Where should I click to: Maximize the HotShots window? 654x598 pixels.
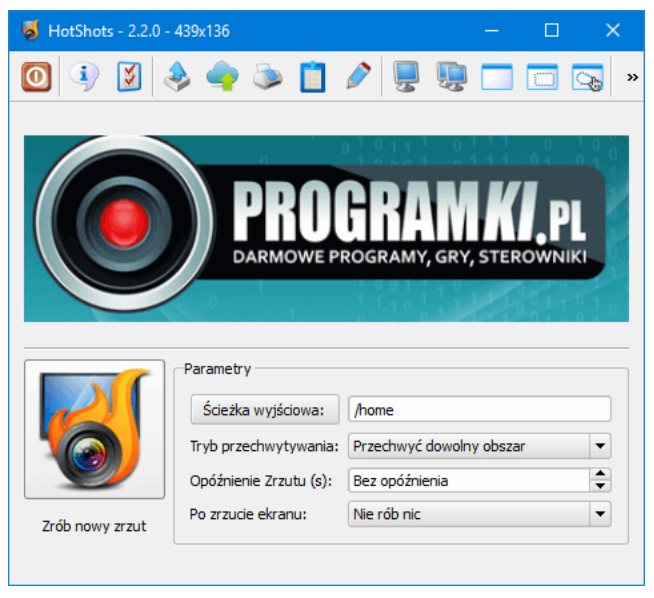point(551,30)
